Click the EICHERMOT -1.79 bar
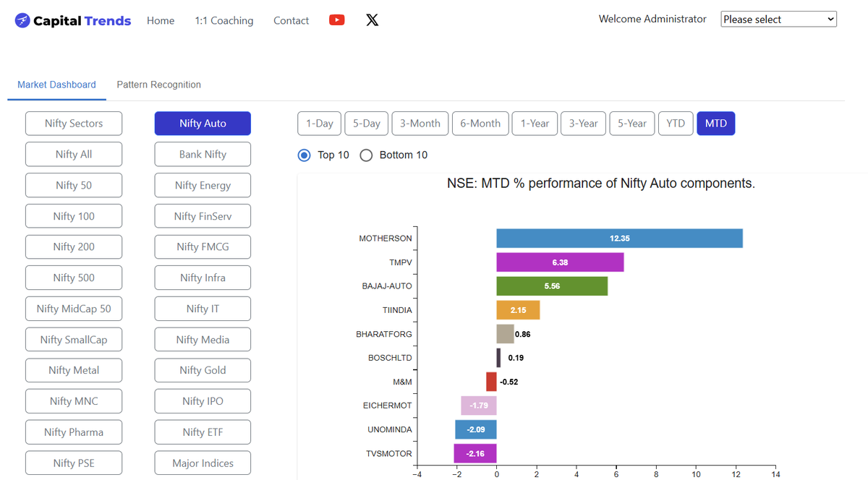 479,406
